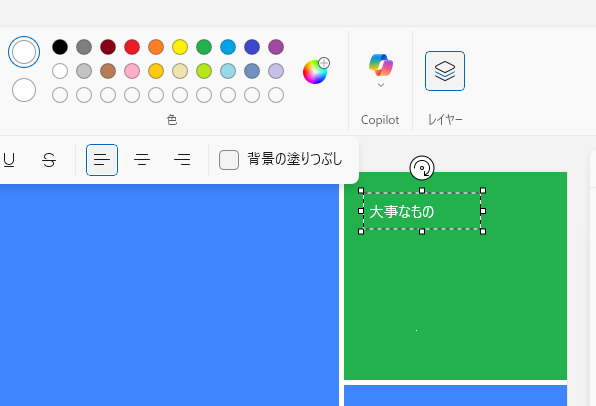596x406 pixels.
Task: Pick the turquoise blue color swatch
Action: [x=228, y=47]
